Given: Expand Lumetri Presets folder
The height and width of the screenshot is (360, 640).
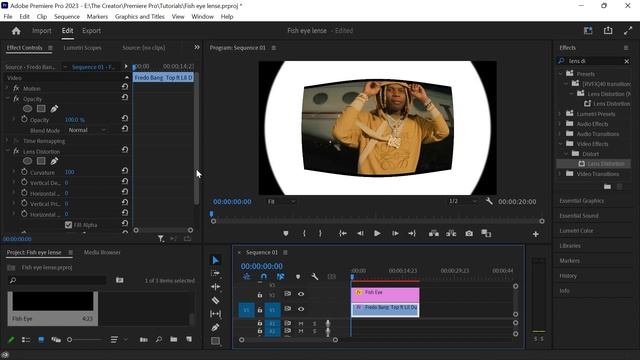Looking at the screenshot, I should (x=560, y=114).
